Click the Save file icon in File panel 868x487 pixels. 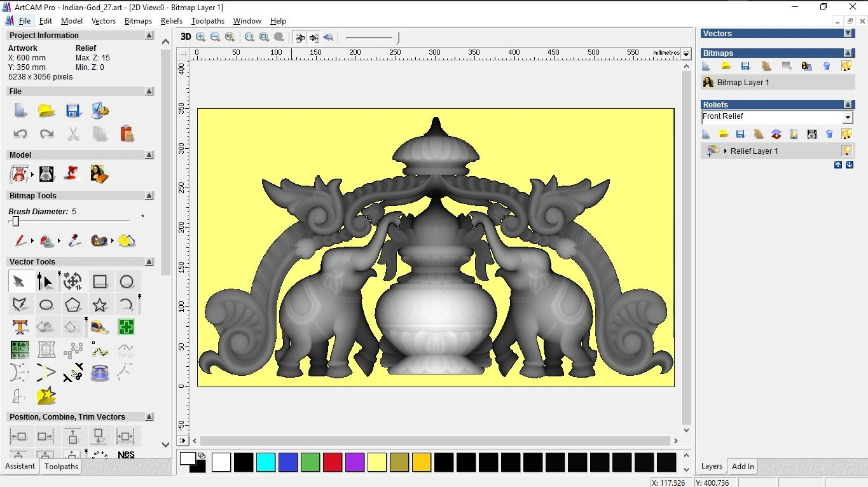(x=72, y=111)
